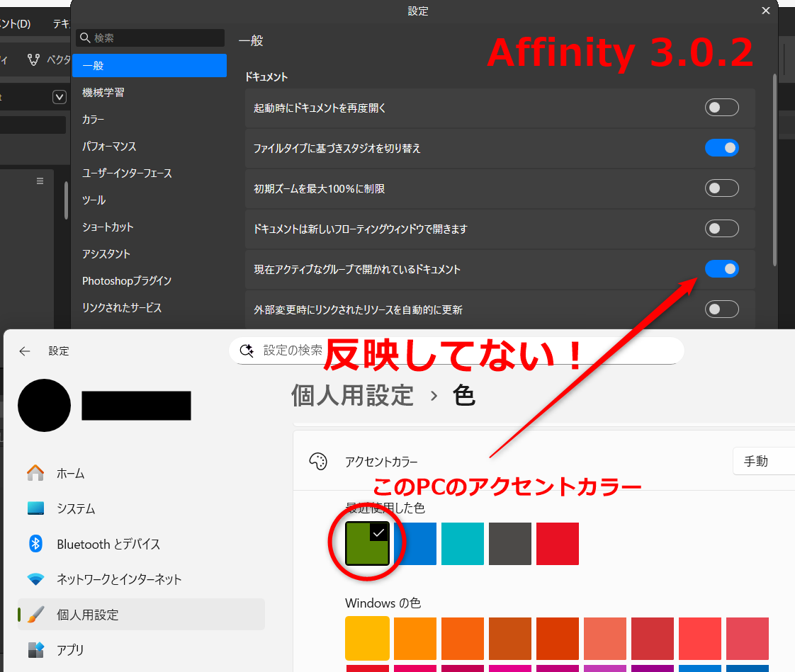Click the back arrow in Windows Settings
The image size is (795, 672).
tap(25, 351)
